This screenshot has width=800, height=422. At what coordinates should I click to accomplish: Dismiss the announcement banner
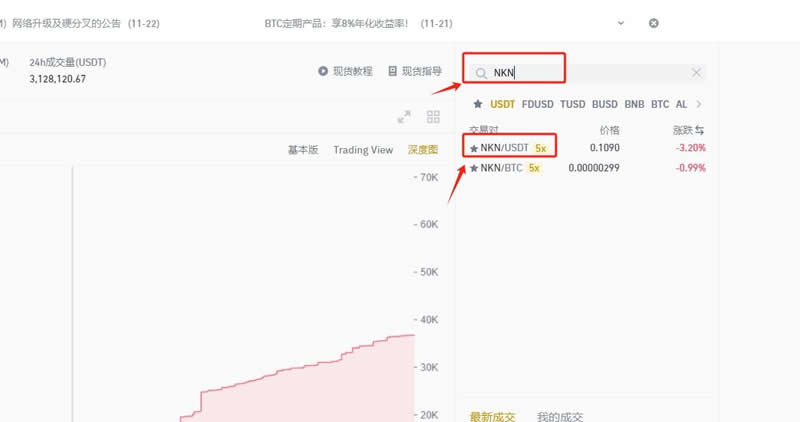[x=654, y=23]
